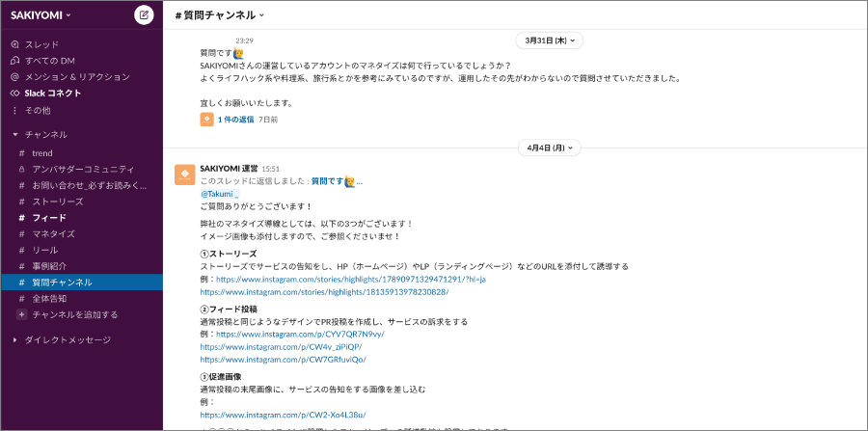
Task: Click the ご質問ありがとうございます！ text
Action: point(256,207)
